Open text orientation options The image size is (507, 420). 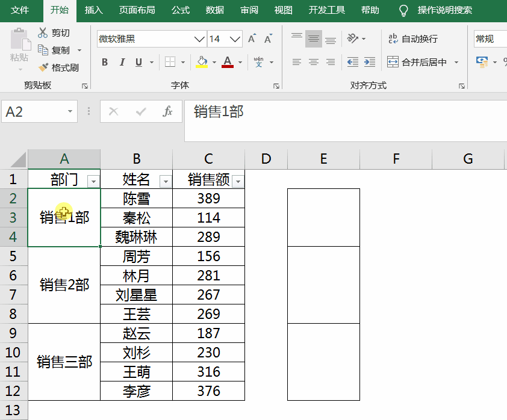[x=356, y=39]
